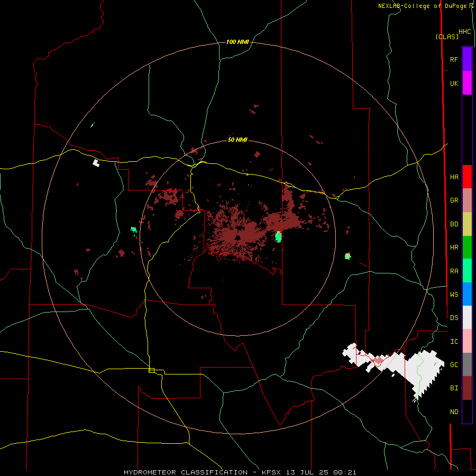Image resolution: width=476 pixels, height=476 pixels.
Task: Click the white DS dry snow swatch
Action: [467, 317]
